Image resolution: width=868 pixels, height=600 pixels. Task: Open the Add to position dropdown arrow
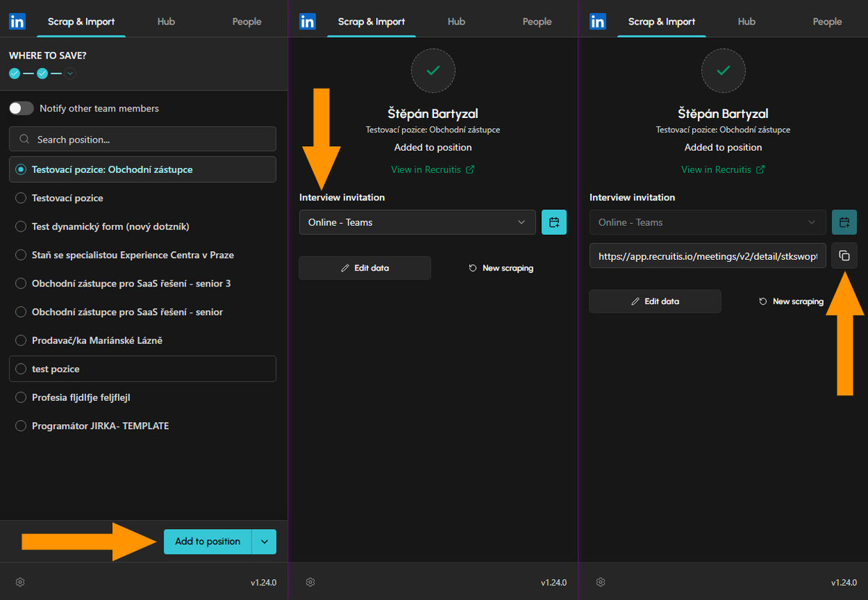pyautogui.click(x=264, y=541)
